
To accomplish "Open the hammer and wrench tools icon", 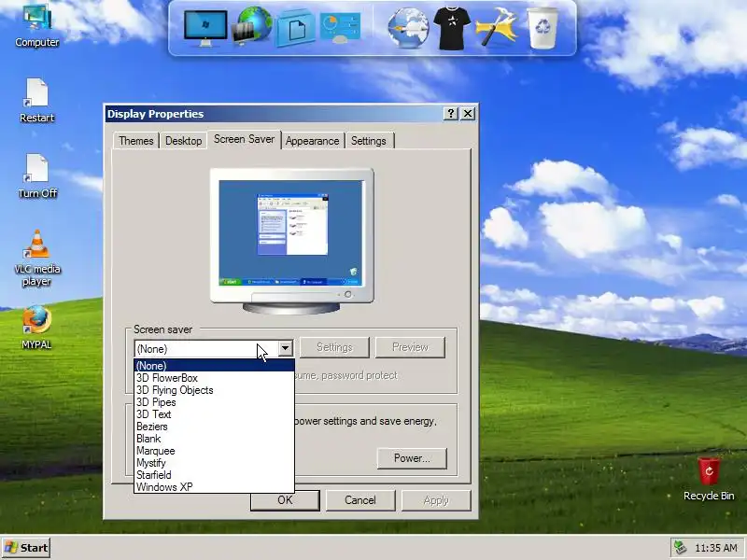I will pyautogui.click(x=496, y=28).
